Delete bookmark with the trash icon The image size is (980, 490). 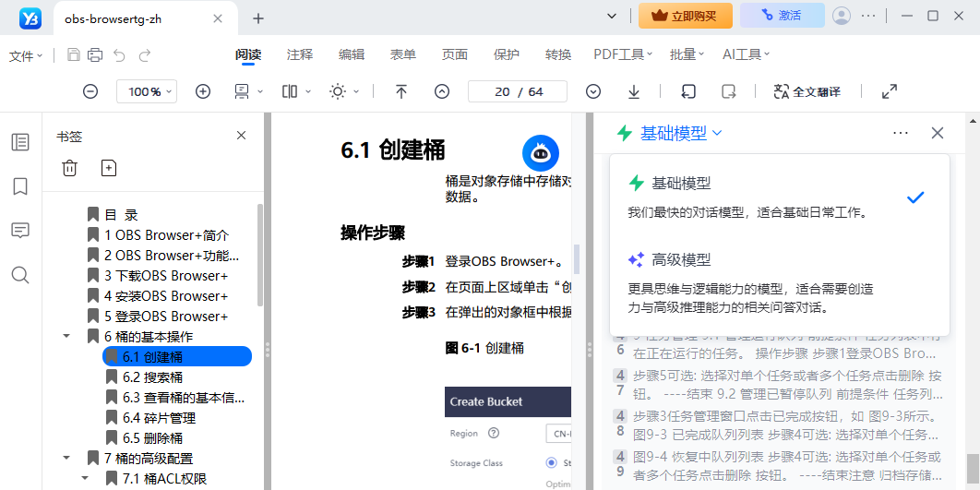[x=70, y=168]
